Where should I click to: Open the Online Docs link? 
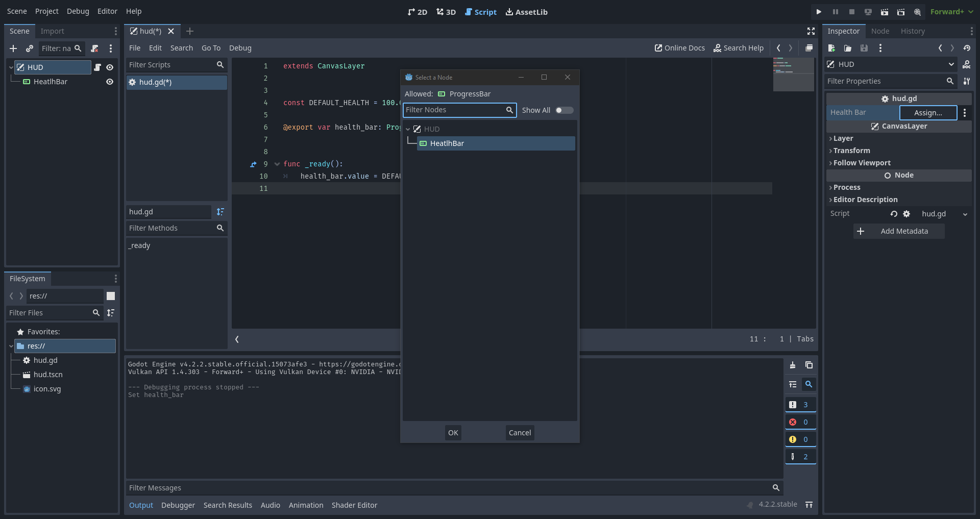click(x=680, y=48)
